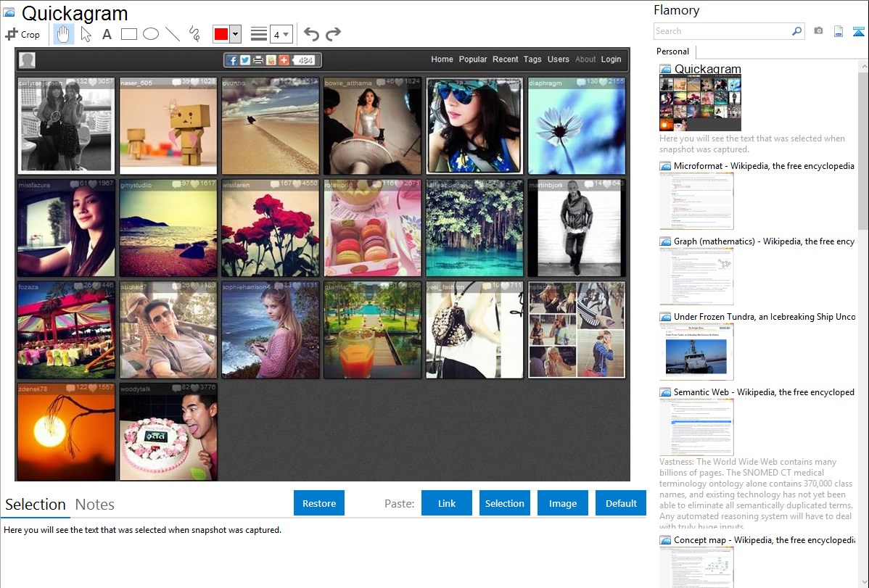Click the Login link
The width and height of the screenshot is (869, 588).
pyautogui.click(x=611, y=59)
